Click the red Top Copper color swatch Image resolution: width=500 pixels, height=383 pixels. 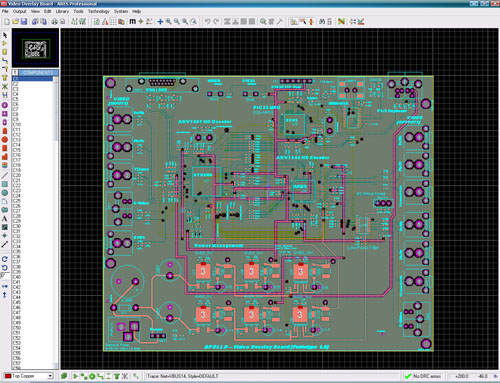tap(8, 376)
